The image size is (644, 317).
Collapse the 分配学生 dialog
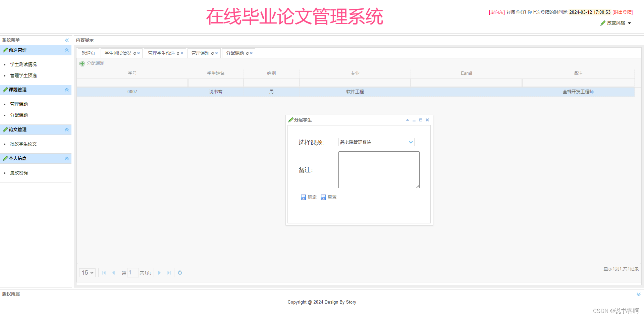pos(408,120)
